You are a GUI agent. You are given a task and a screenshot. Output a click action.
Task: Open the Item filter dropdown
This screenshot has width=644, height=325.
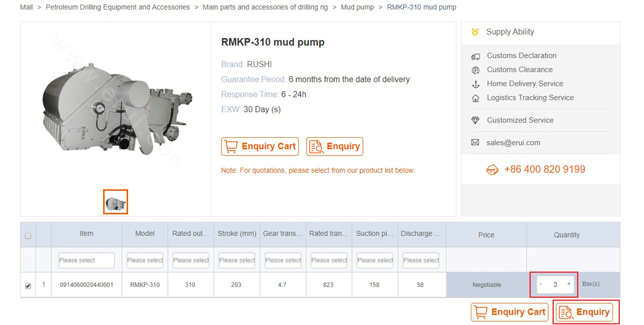pyautogui.click(x=86, y=260)
